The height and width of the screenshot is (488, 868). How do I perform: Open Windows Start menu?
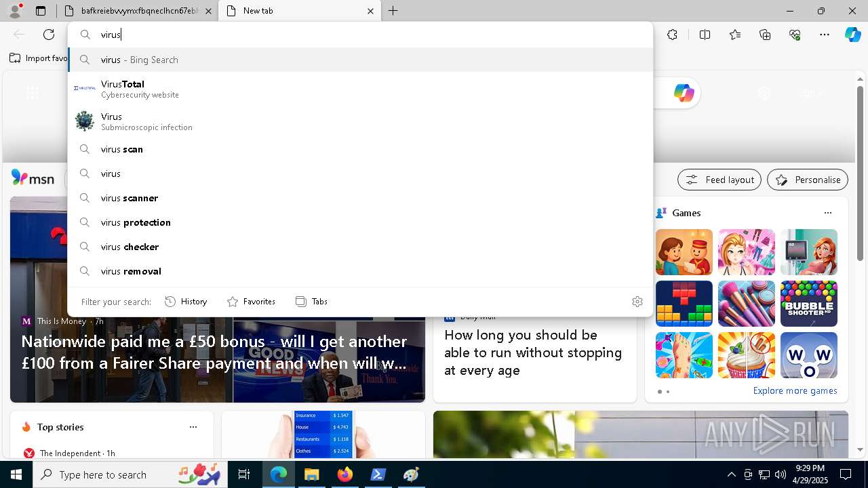[16, 474]
